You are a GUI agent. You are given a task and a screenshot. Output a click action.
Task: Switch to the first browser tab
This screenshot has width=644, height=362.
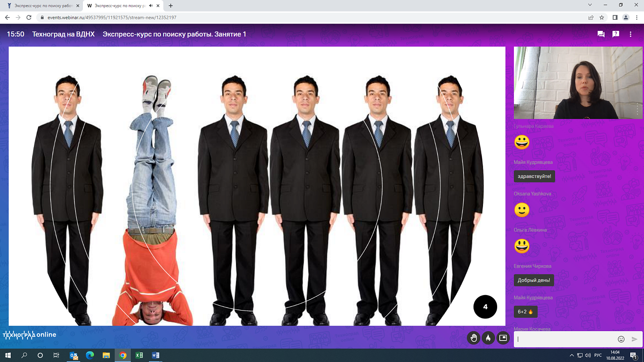pos(43,6)
